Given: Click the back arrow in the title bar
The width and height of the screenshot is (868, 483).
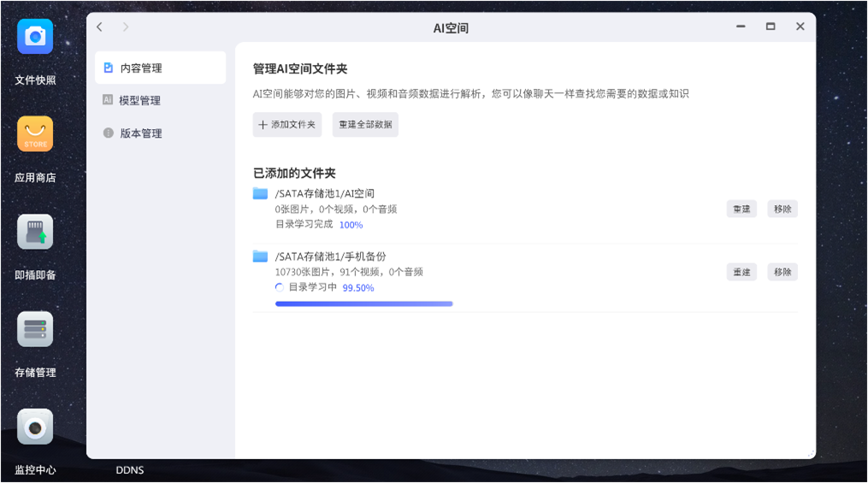Looking at the screenshot, I should click(100, 27).
